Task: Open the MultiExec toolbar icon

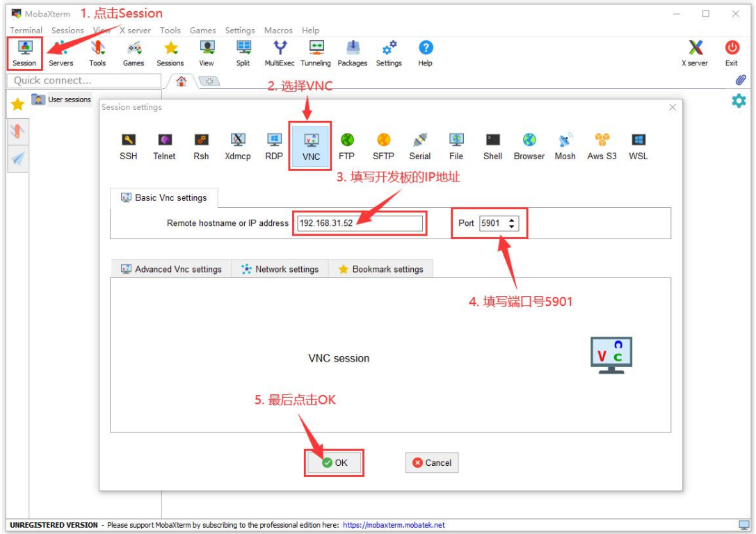Action: [x=280, y=53]
